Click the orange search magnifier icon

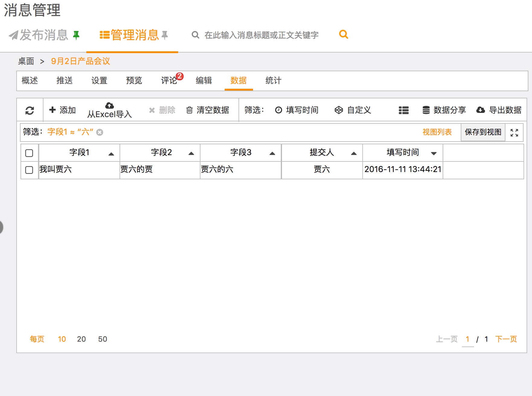344,34
